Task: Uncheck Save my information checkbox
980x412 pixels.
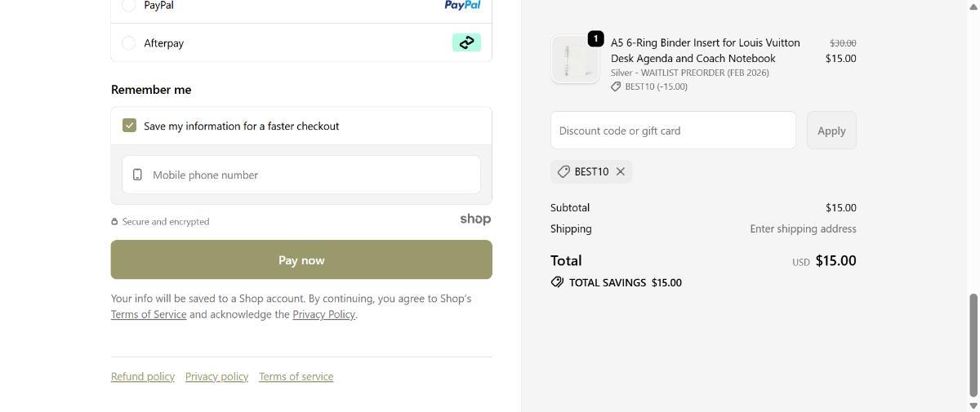Action: [129, 126]
